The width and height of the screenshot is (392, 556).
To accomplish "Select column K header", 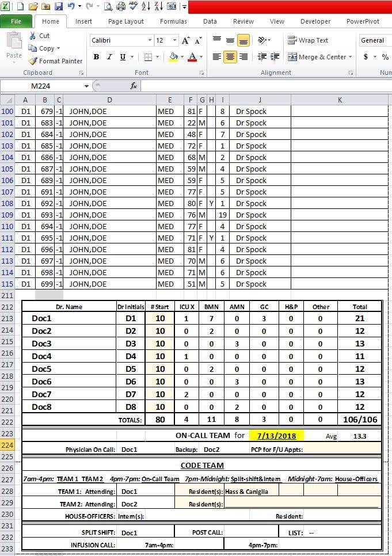I will [x=340, y=100].
